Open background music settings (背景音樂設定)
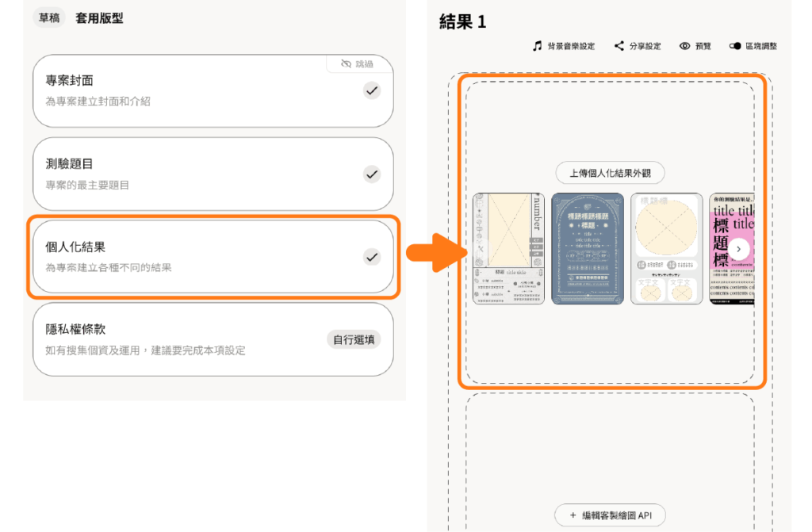Screen dimensions: 812x532 click(x=564, y=46)
